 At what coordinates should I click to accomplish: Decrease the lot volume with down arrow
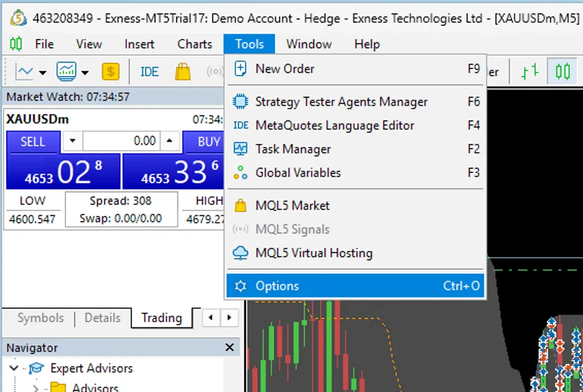(x=73, y=141)
